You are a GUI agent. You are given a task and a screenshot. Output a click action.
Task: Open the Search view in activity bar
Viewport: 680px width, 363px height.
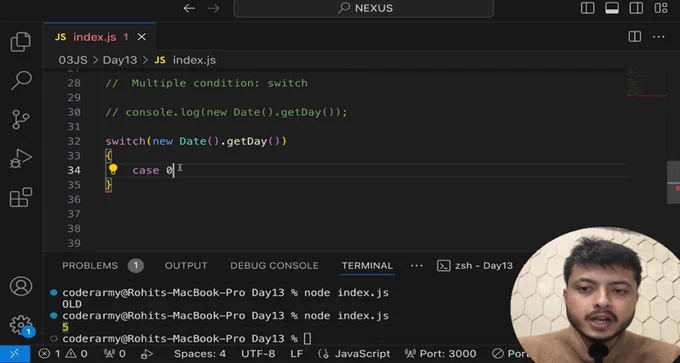[x=20, y=81]
